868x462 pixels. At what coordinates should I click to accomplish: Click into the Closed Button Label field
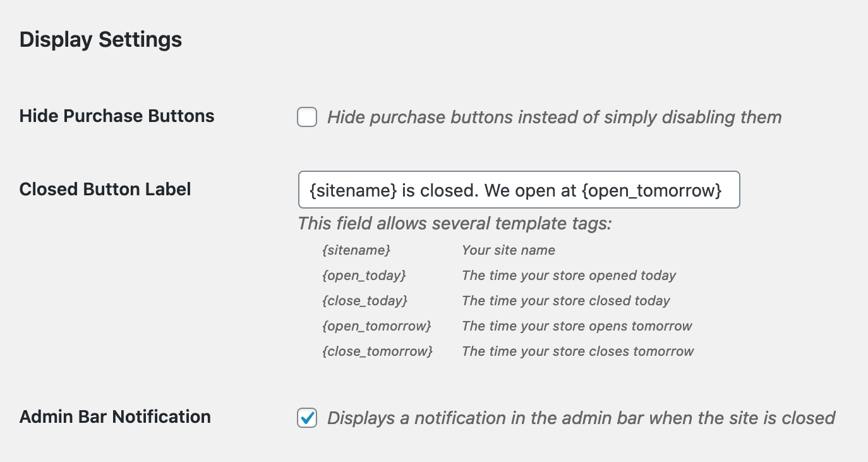click(518, 190)
